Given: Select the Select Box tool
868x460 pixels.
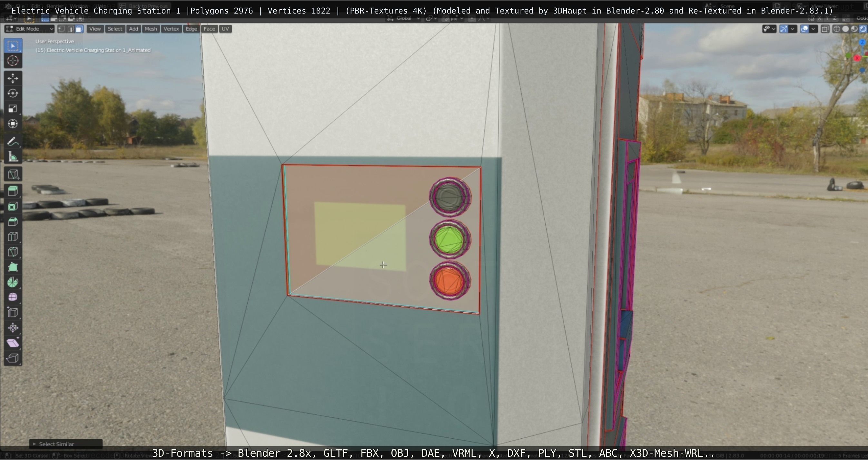Looking at the screenshot, I should (x=13, y=45).
